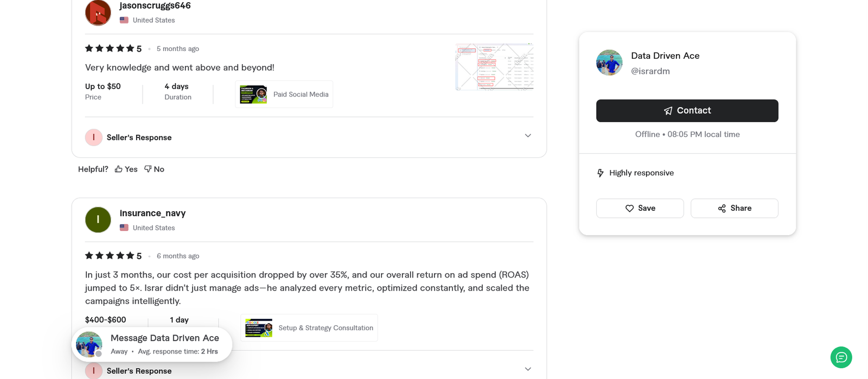This screenshot has width=868, height=379.
Task: Open the @isrardm username link
Action: tap(650, 71)
